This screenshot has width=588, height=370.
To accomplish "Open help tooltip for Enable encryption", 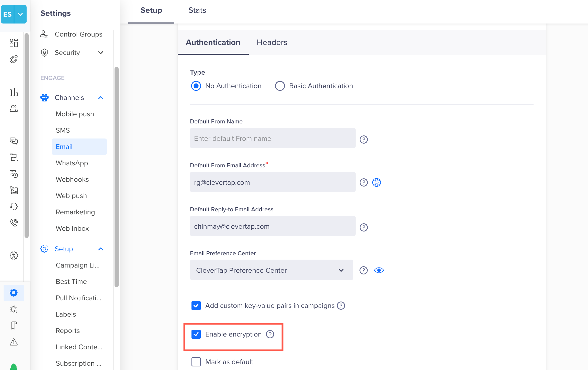I will (270, 334).
